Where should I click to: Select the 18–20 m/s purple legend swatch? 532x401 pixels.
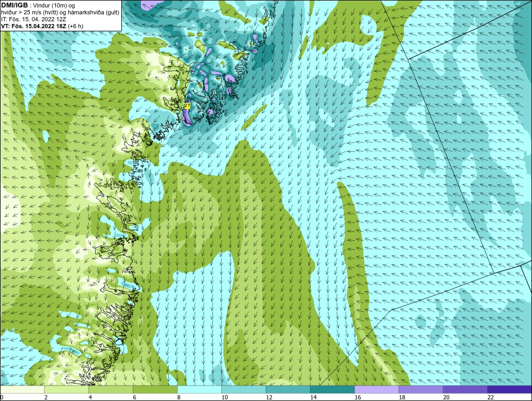[x=421, y=389]
